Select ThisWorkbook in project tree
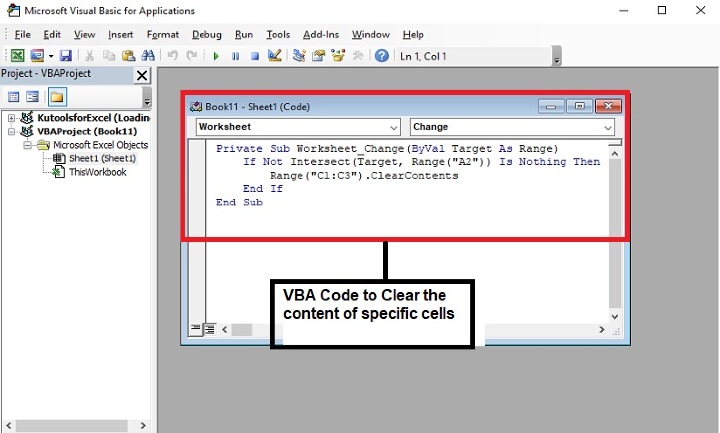The width and height of the screenshot is (720, 433). pos(97,172)
